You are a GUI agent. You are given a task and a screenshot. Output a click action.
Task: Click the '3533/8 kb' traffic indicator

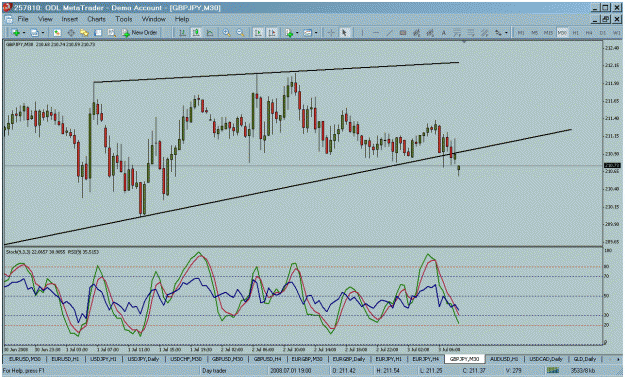pyautogui.click(x=582, y=371)
